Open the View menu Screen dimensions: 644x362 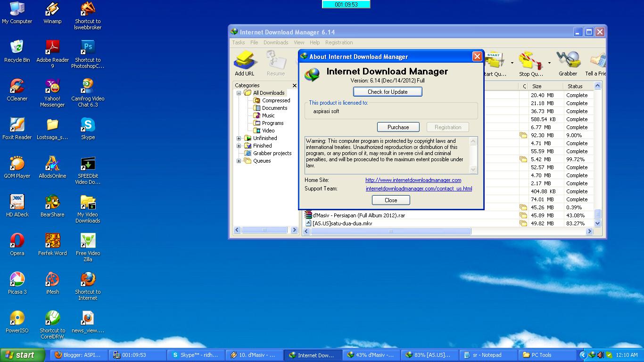tap(299, 42)
